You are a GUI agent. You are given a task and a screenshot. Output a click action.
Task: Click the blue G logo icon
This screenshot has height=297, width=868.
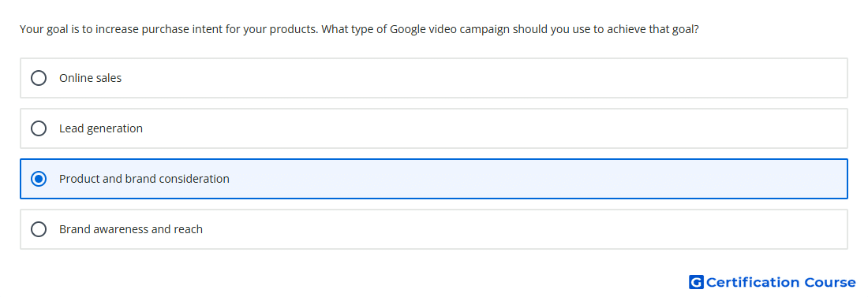[696, 282]
